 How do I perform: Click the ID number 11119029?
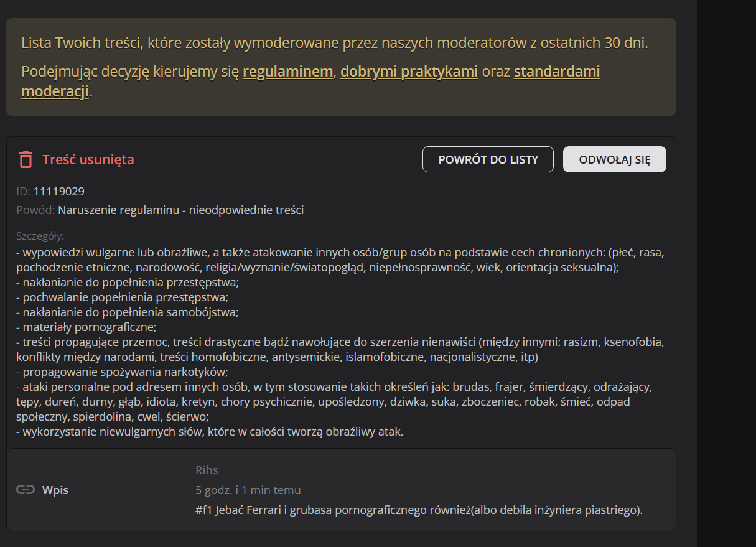click(x=58, y=191)
